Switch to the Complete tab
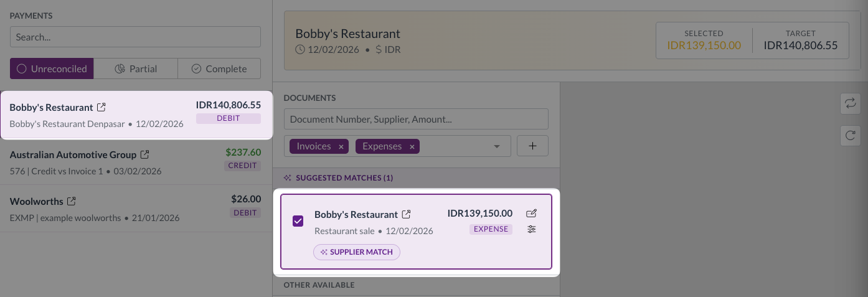 219,69
